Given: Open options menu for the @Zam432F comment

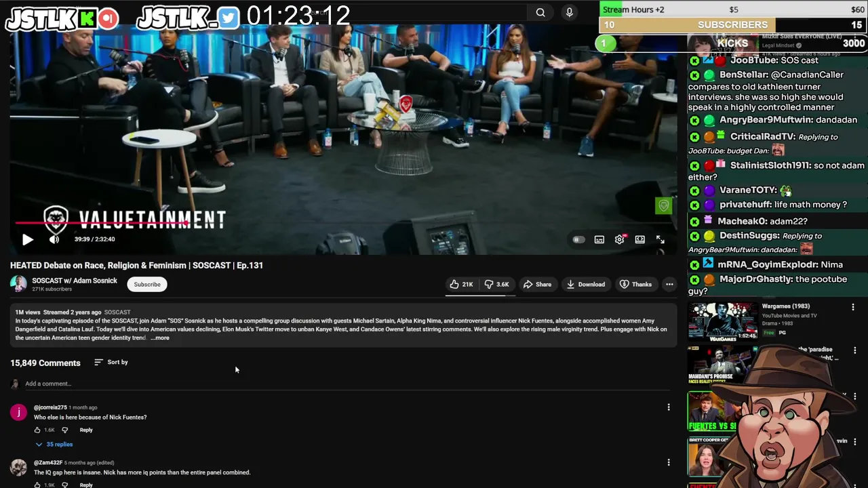Looking at the screenshot, I should point(669,462).
